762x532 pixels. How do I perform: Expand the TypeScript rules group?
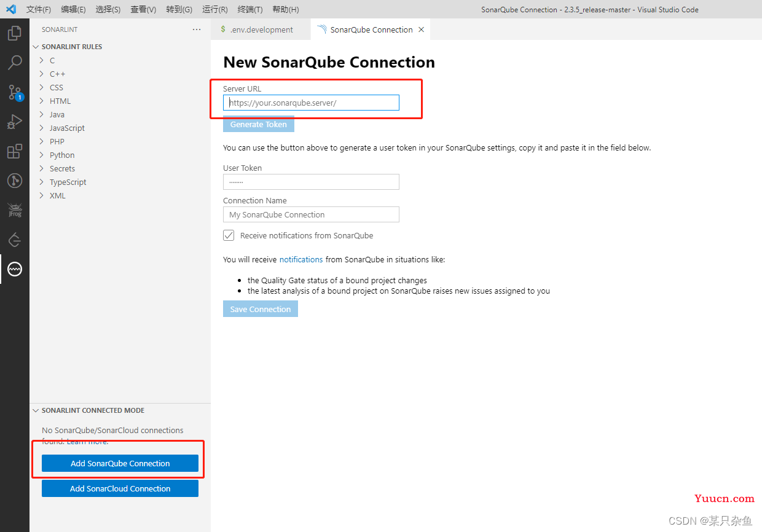pos(41,182)
